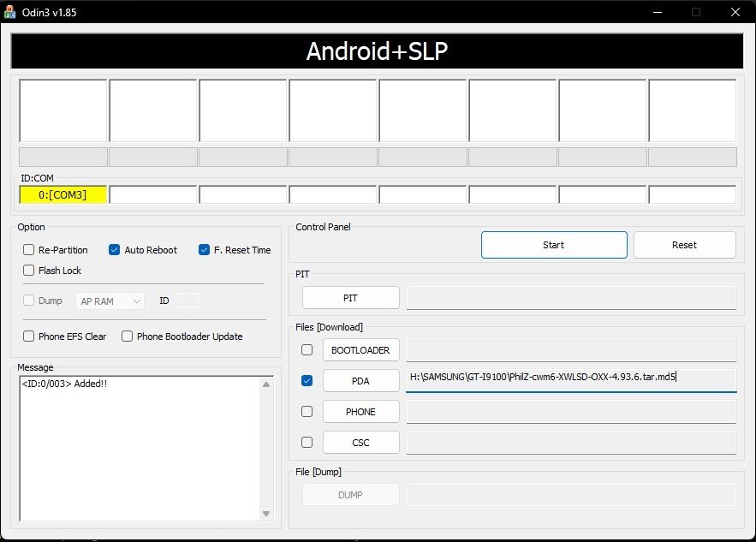Uncheck the Auto Reboot option
Image resolution: width=756 pixels, height=542 pixels.
click(x=115, y=250)
